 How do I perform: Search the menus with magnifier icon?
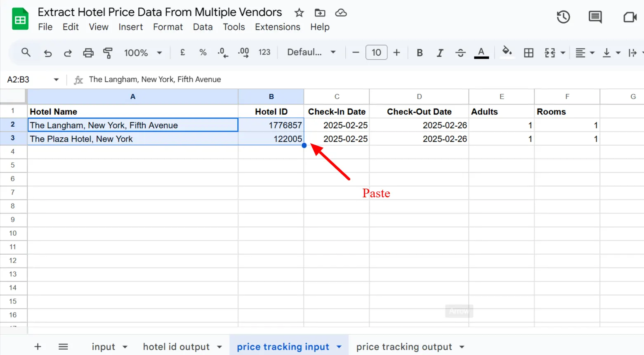(26, 52)
